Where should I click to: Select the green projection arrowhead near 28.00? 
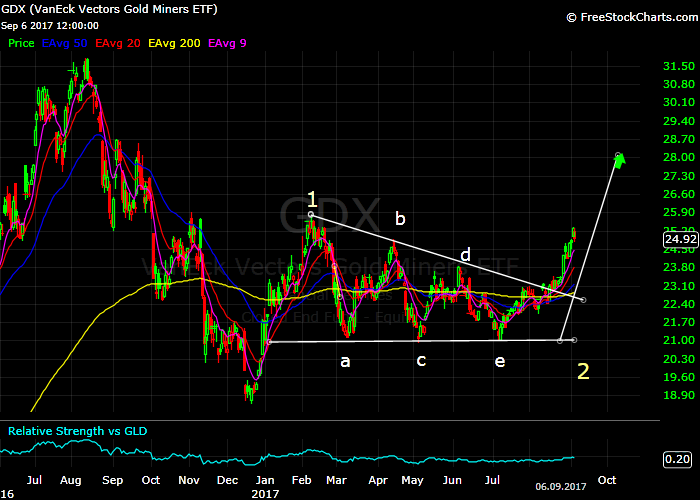pyautogui.click(x=619, y=160)
